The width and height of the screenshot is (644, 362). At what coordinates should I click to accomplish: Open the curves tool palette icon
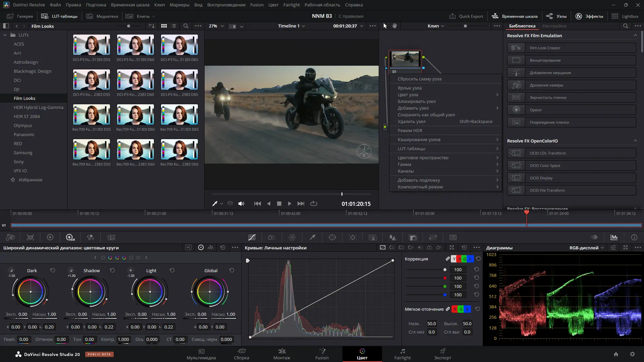[x=252, y=237]
